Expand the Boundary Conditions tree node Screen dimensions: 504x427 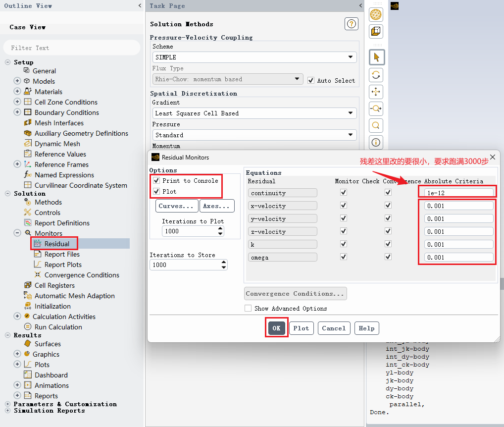17,112
